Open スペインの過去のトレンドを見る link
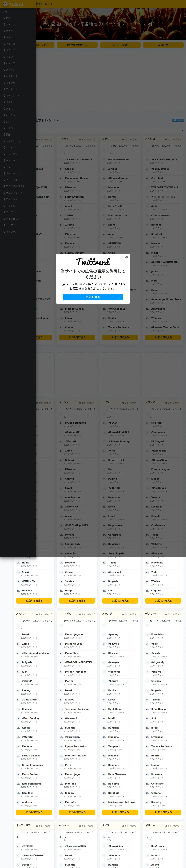Viewport: 186px width, 868px height. pyautogui.click(x=38, y=621)
